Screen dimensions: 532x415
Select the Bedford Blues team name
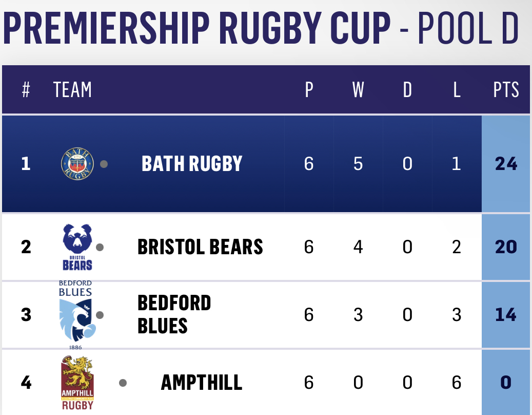tap(174, 314)
